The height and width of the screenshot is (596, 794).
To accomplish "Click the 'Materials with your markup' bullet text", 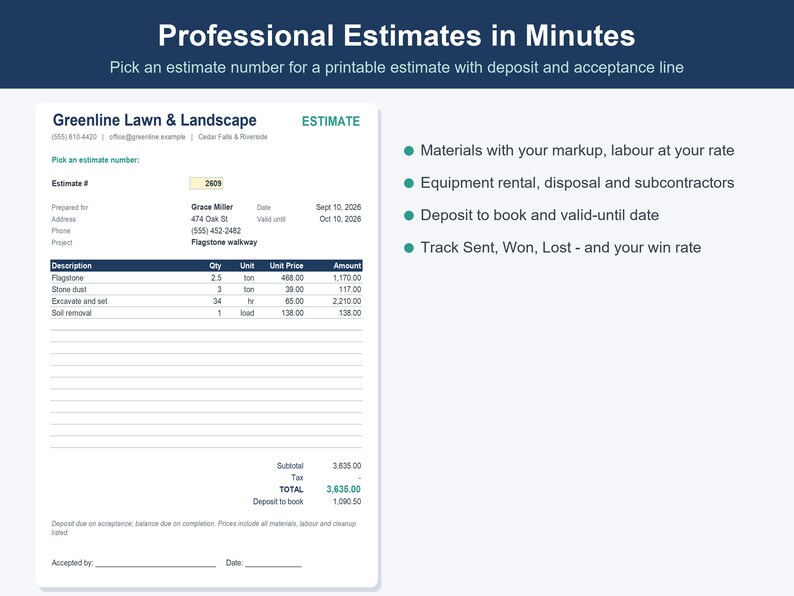I will (x=577, y=150).
